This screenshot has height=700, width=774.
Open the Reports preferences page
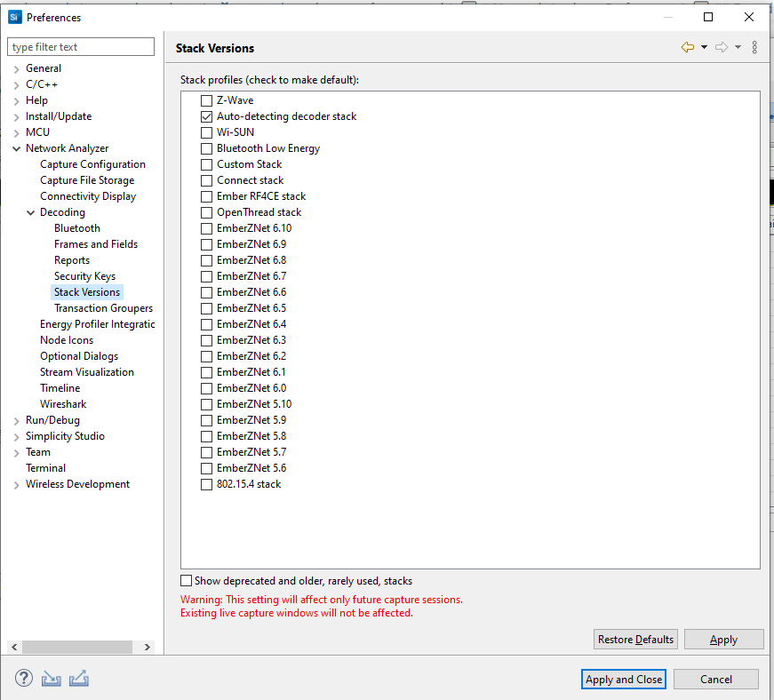(72, 260)
